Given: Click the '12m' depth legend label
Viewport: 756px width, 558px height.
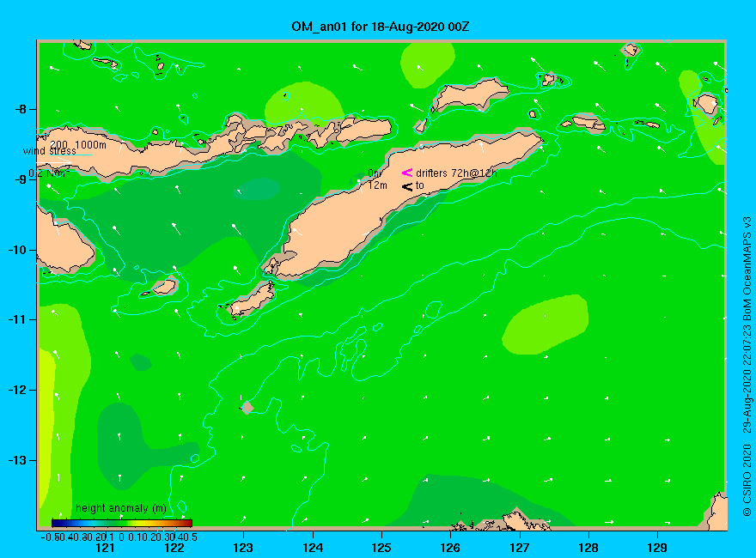Looking at the screenshot, I should pos(377,185).
